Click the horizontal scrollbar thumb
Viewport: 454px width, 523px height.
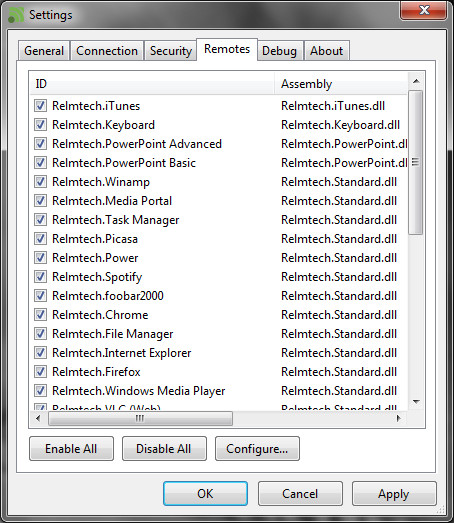pos(140,418)
